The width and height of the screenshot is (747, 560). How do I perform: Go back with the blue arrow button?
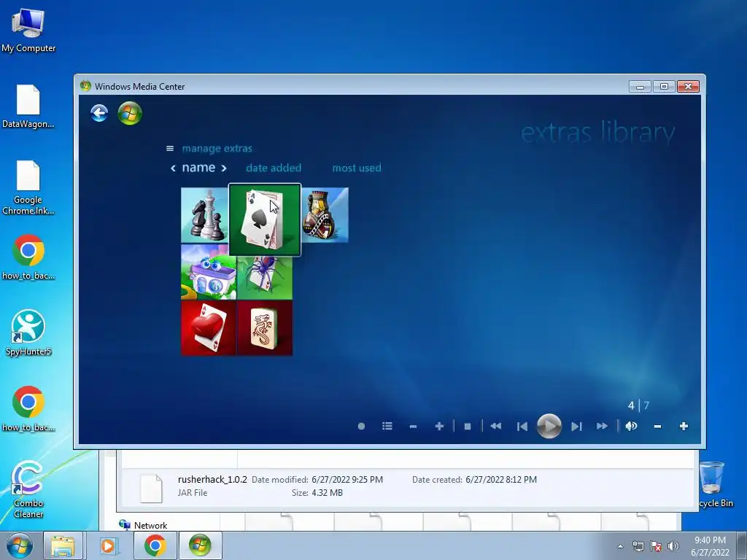(x=99, y=113)
